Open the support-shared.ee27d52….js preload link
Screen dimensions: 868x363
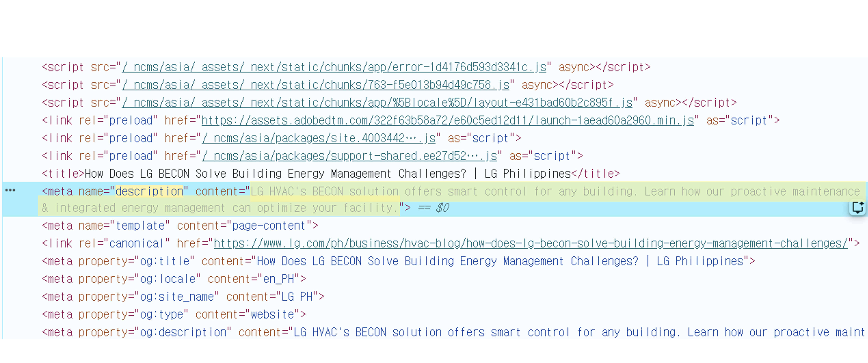point(349,156)
